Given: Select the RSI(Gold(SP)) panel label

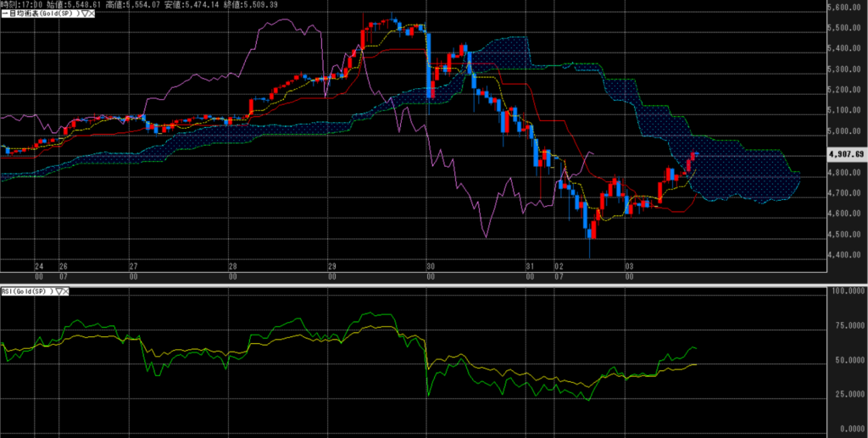Looking at the screenshot, I should pos(26,291).
